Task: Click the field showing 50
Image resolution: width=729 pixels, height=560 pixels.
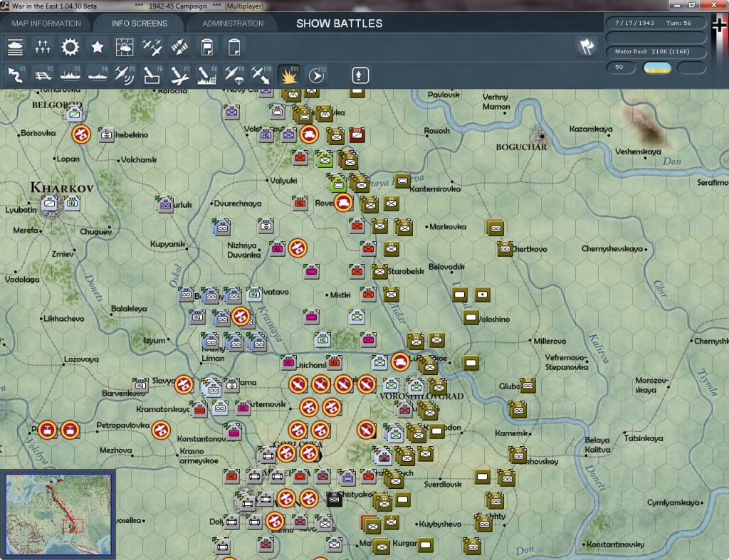Action: [x=621, y=68]
